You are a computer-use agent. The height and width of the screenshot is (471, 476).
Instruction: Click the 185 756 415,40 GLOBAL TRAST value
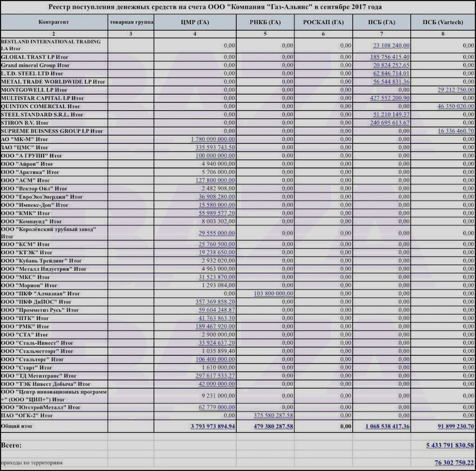click(x=389, y=57)
